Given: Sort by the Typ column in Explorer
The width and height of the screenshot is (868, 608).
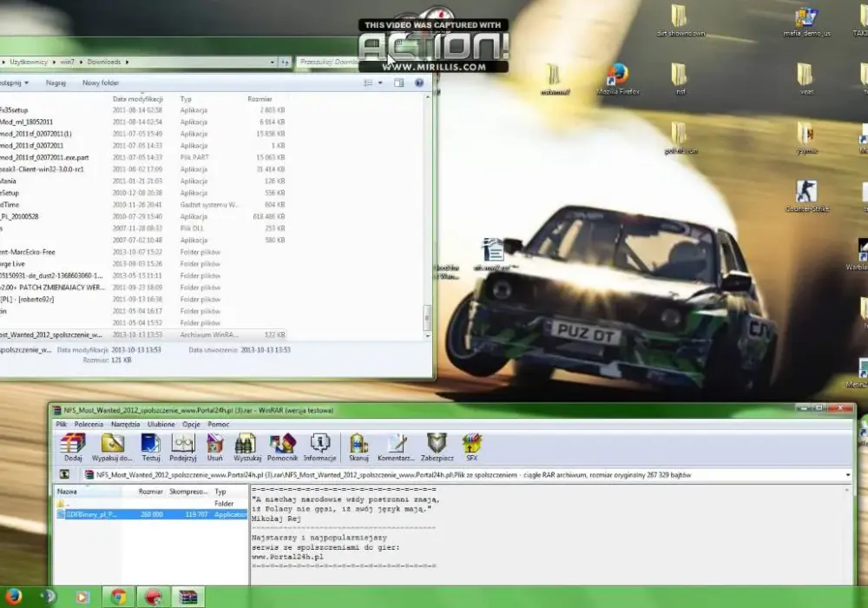Looking at the screenshot, I should [210, 99].
